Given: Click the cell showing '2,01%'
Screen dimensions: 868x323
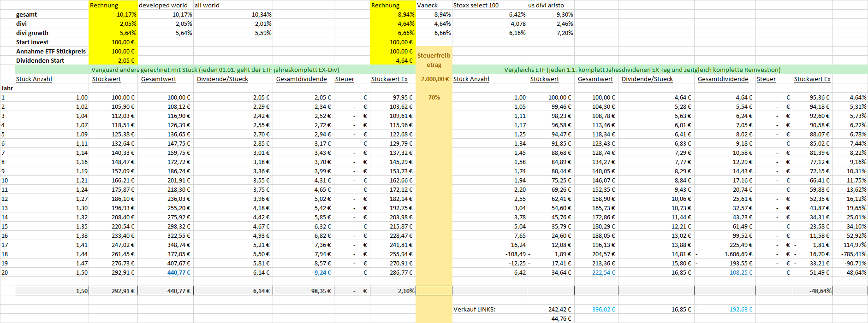Looking at the screenshot, I should point(233,23).
